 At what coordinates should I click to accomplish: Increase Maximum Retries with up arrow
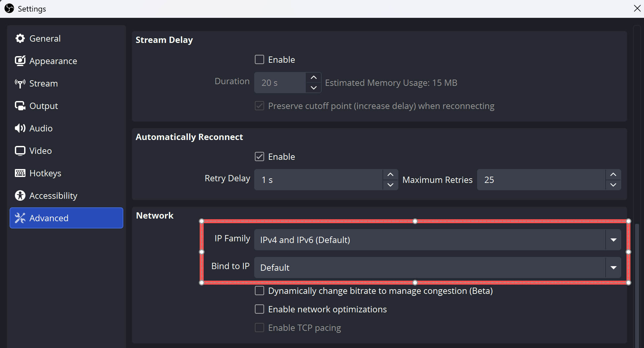click(x=613, y=174)
